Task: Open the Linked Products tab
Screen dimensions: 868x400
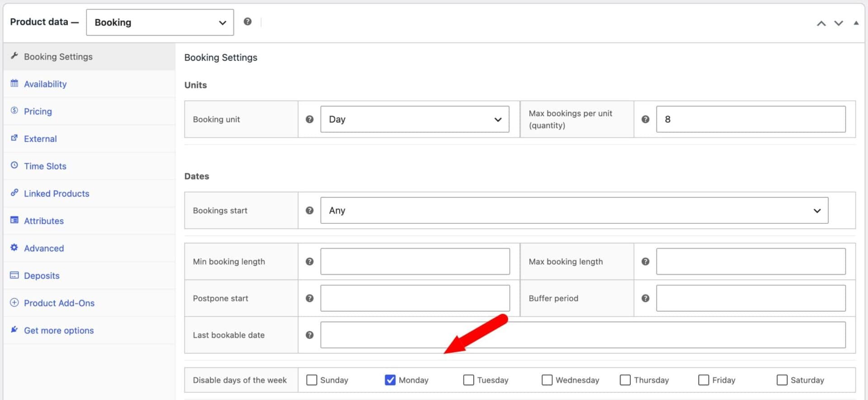Action: pyautogui.click(x=90, y=193)
